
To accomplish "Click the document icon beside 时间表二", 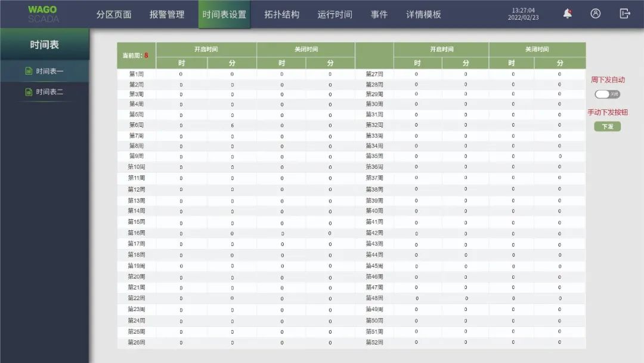I will pyautogui.click(x=28, y=92).
